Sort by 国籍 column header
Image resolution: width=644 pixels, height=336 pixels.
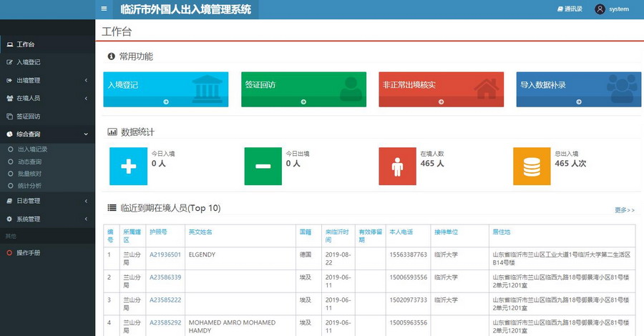tap(305, 232)
